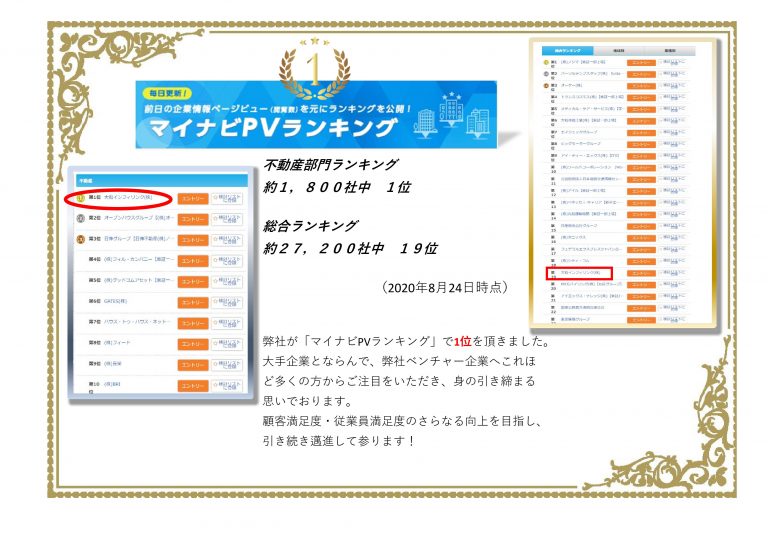Click the gold medal in the right ranking
Image resolution: width=768 pixels, height=543 pixels.
(x=546, y=62)
